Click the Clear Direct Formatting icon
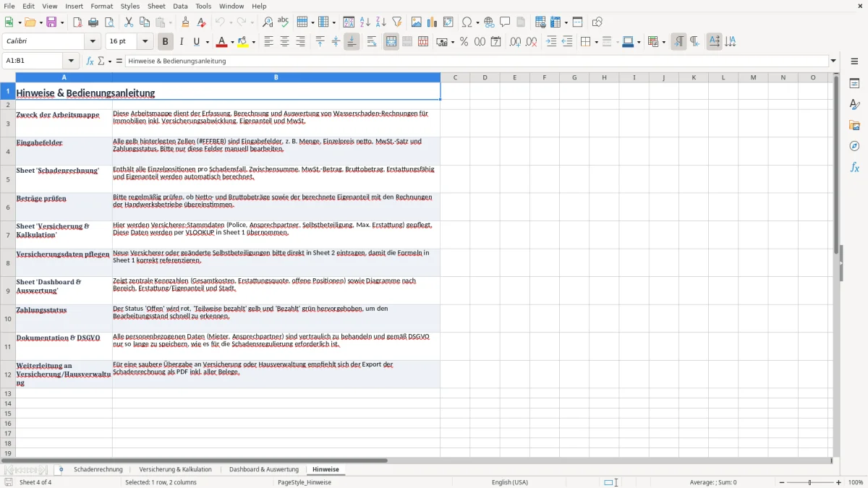The height and width of the screenshot is (488, 868). click(201, 22)
